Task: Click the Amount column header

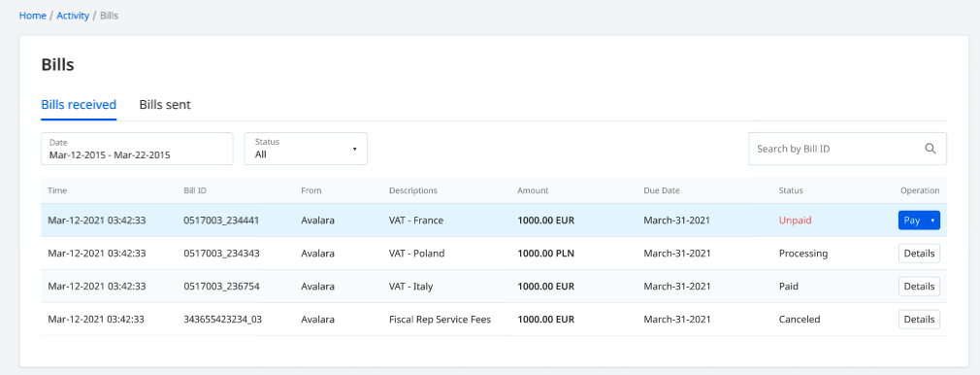Action: point(533,190)
